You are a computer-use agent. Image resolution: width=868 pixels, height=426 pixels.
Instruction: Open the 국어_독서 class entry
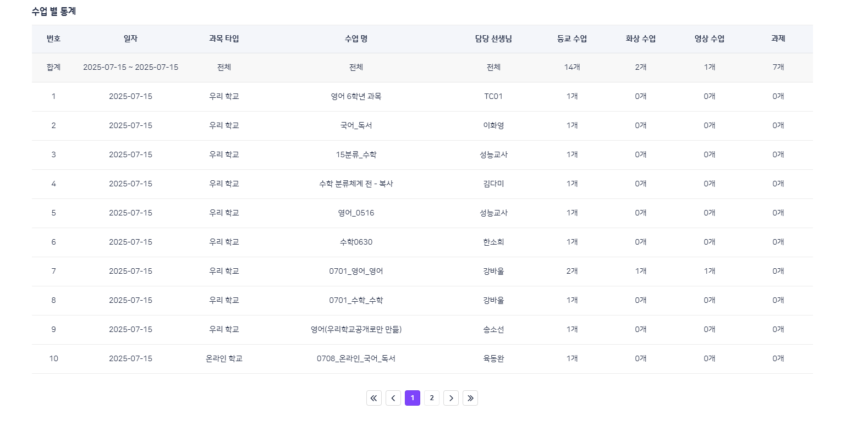click(x=356, y=125)
